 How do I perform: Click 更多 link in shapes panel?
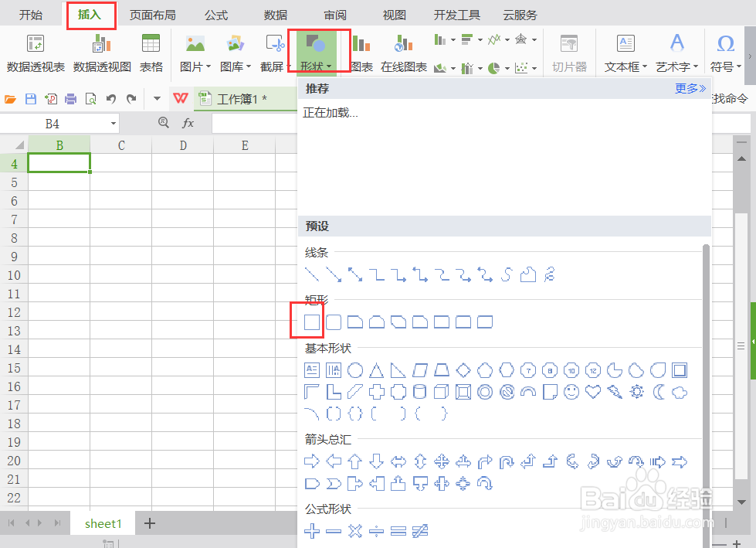690,88
